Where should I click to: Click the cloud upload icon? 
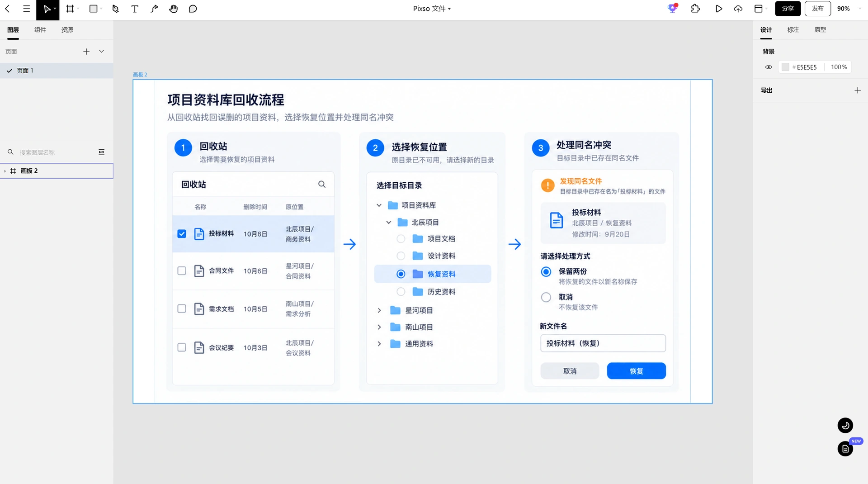738,9
